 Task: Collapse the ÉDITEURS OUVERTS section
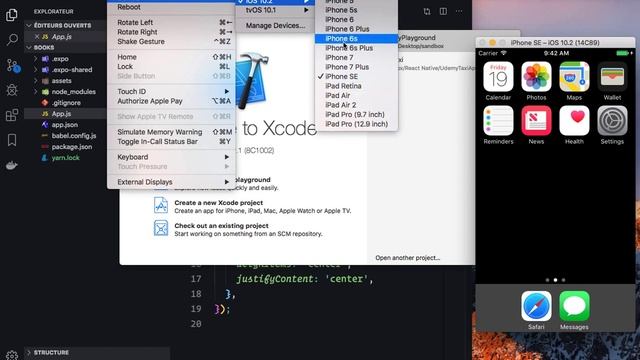coord(29,25)
